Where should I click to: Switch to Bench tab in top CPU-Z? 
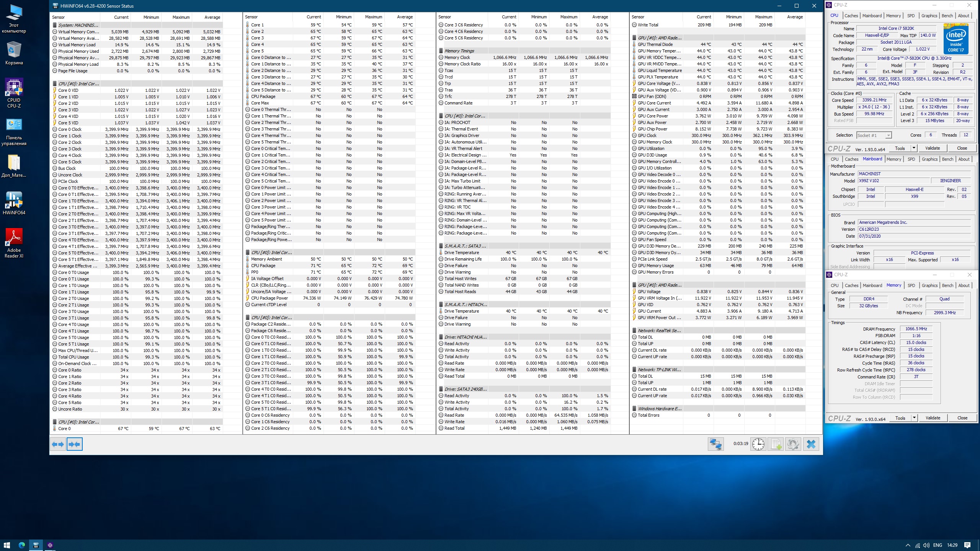(x=947, y=16)
